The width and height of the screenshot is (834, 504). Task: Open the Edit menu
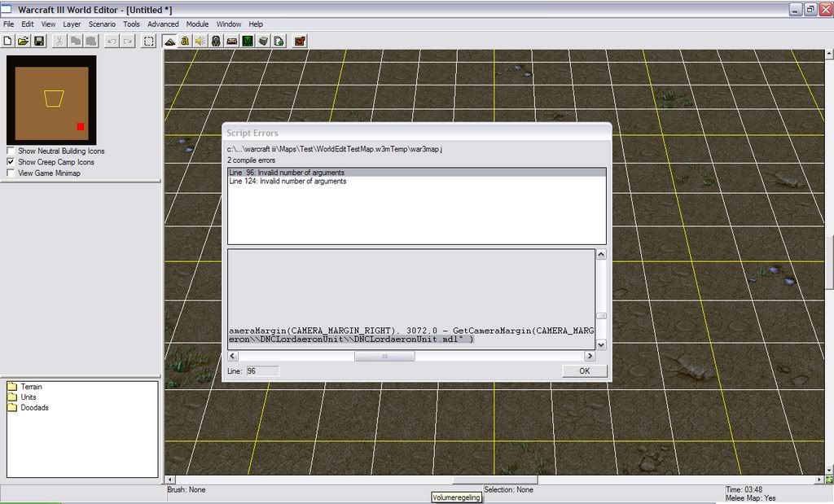(x=28, y=24)
